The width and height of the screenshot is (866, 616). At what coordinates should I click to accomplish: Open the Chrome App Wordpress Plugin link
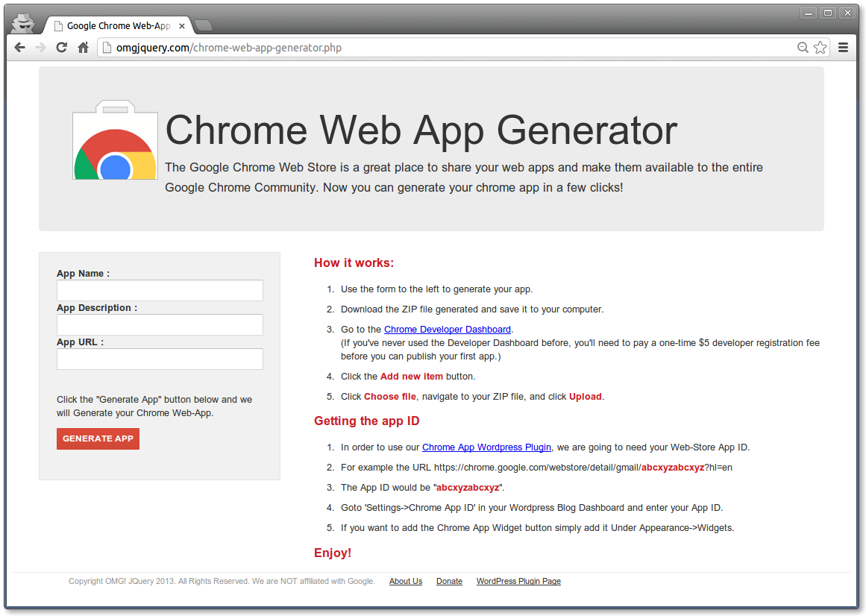click(x=486, y=447)
